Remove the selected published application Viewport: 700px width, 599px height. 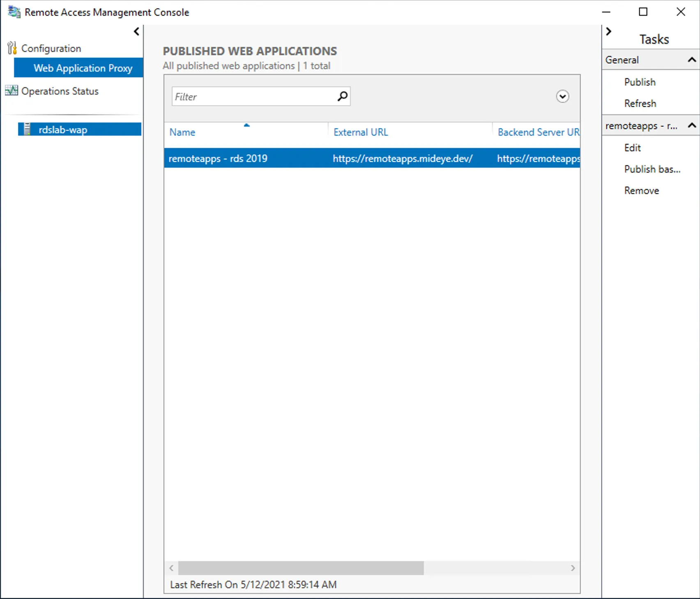click(641, 190)
